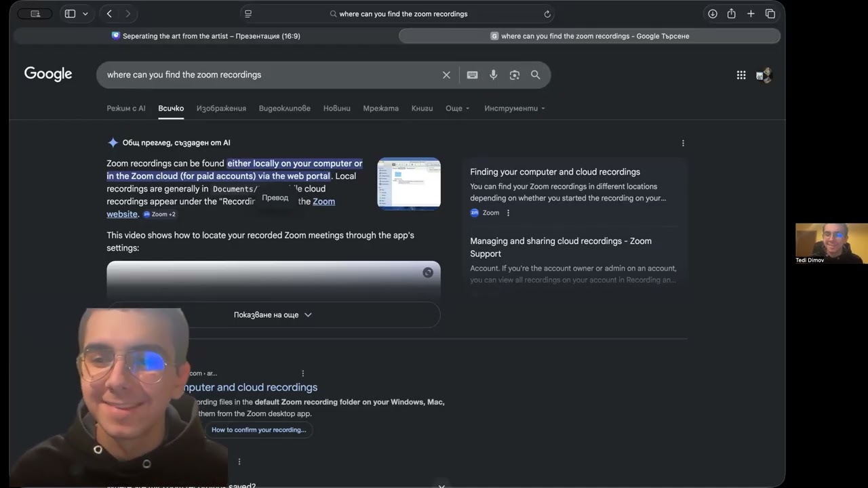
Task: Expand the 'Още' dropdown
Action: point(458,108)
